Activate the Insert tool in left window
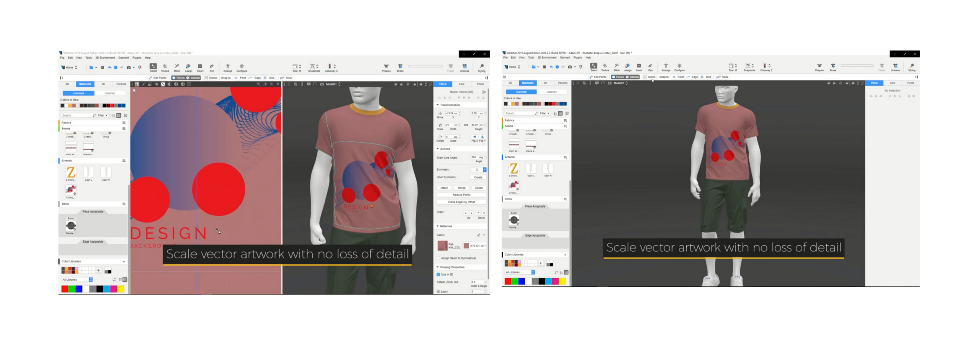 (200, 67)
